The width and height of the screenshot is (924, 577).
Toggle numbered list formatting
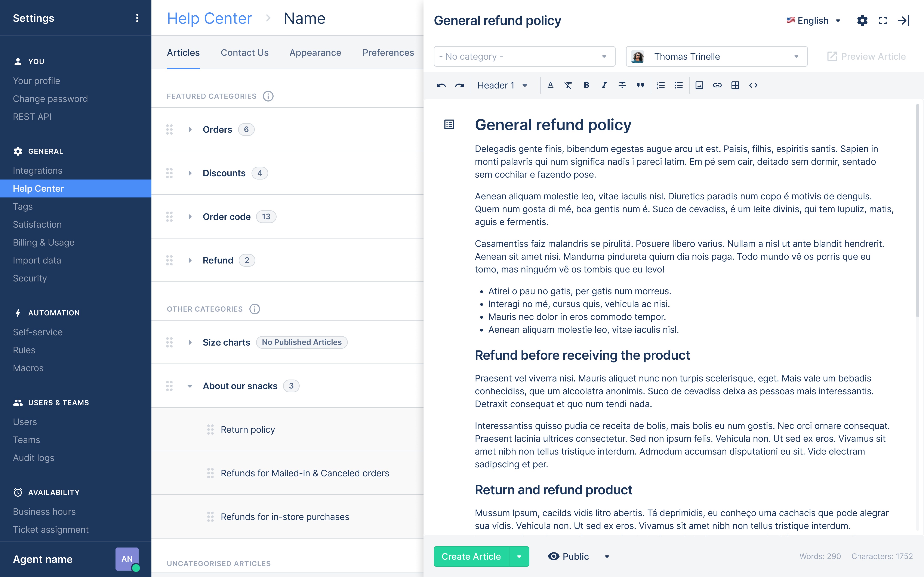(x=660, y=85)
